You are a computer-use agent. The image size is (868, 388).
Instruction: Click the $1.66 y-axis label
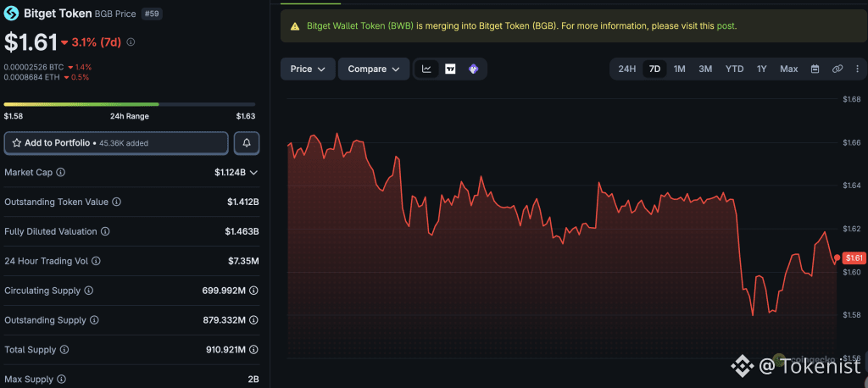pyautogui.click(x=851, y=143)
